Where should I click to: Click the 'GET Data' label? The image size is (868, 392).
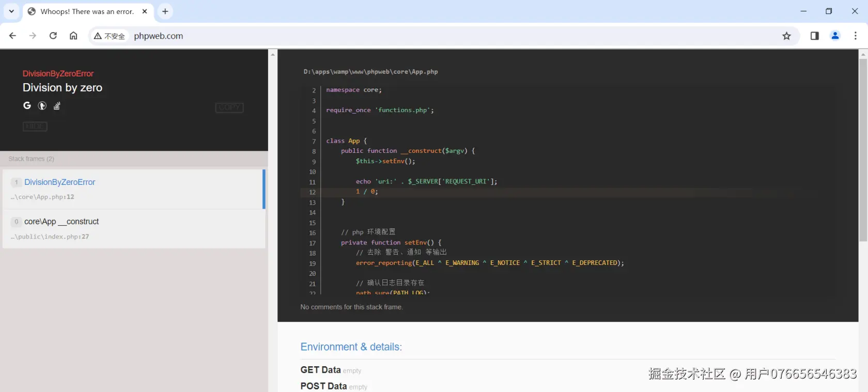[321, 370]
